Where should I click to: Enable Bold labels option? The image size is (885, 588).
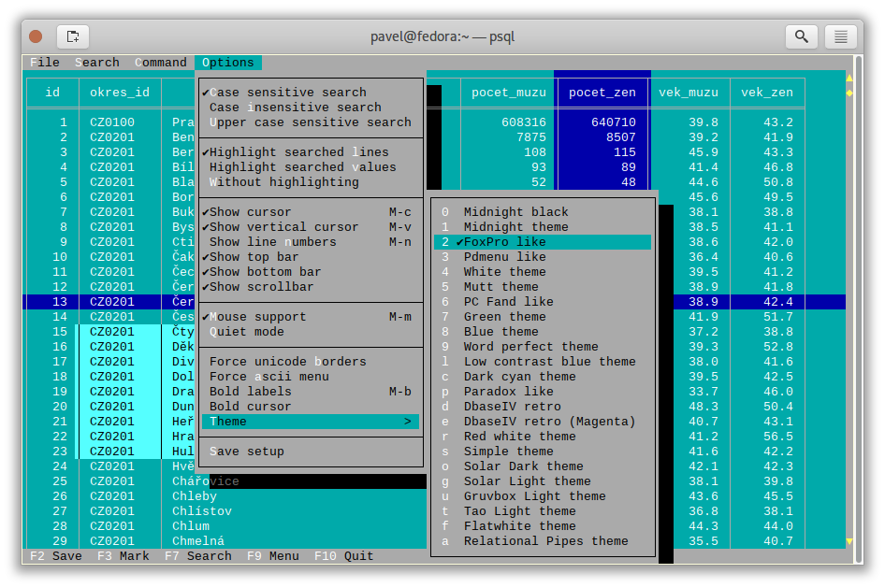coord(311,392)
